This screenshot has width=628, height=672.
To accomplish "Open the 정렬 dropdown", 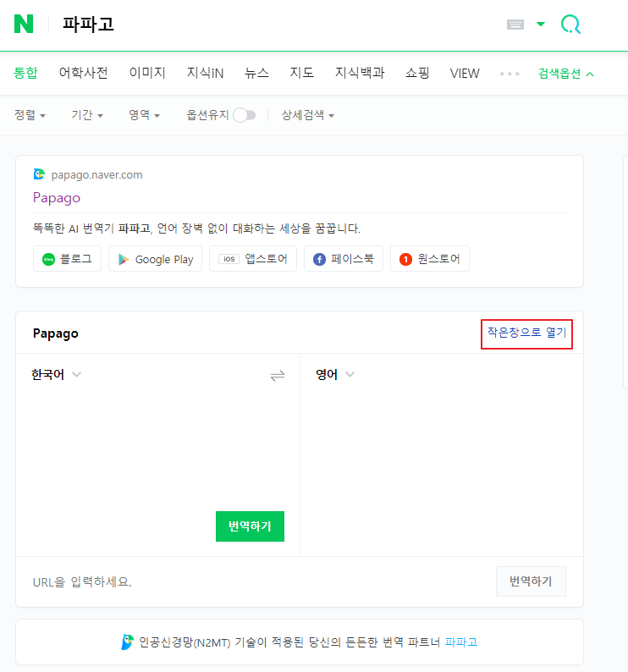I will coord(30,115).
